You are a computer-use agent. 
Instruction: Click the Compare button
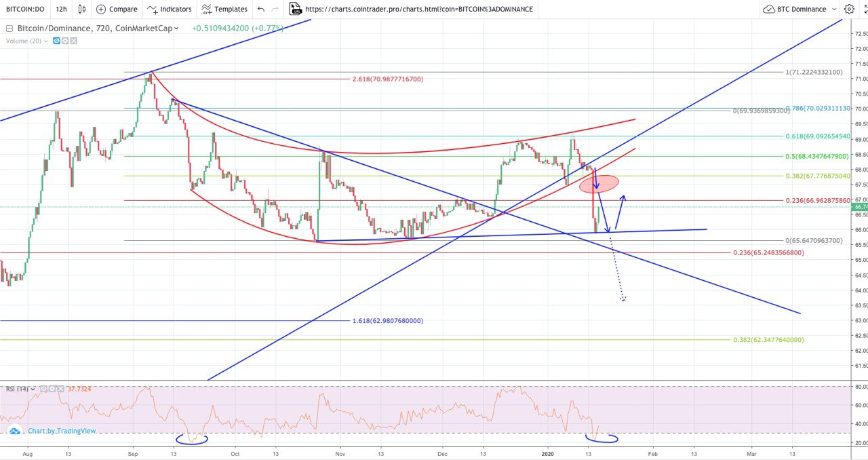(117, 9)
